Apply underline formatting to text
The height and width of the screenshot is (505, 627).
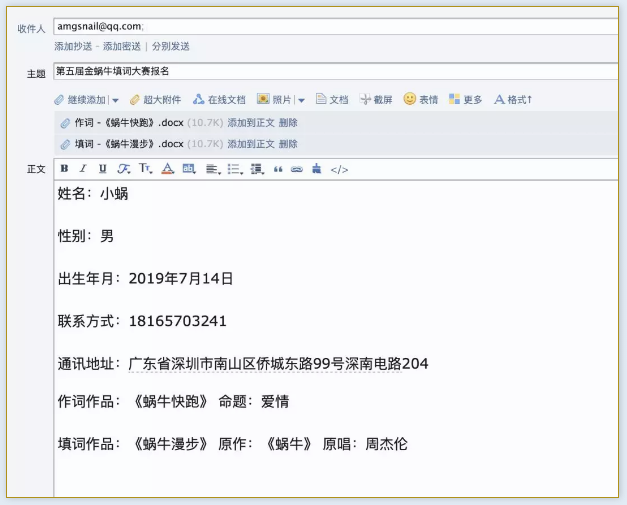[102, 169]
